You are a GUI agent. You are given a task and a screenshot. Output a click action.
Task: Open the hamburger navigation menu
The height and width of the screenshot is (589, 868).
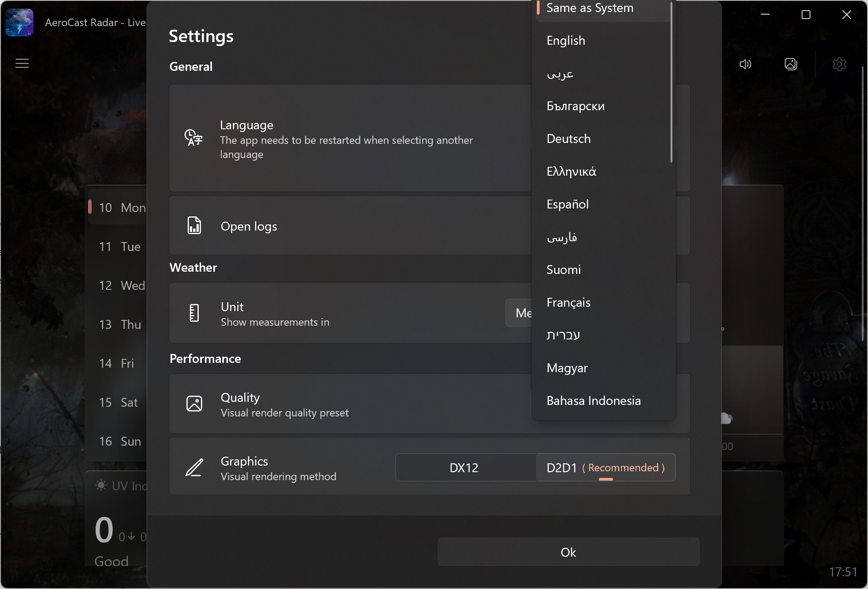tap(23, 63)
